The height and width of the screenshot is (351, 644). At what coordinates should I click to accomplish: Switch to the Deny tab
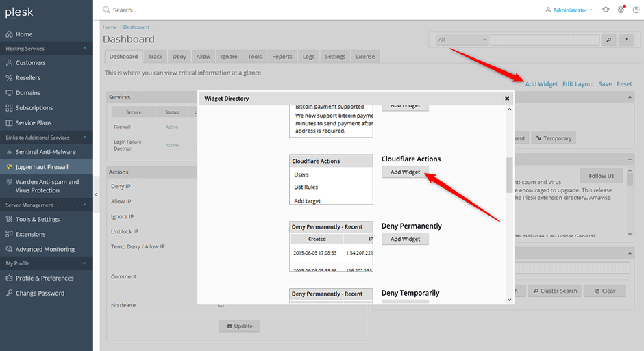(179, 57)
